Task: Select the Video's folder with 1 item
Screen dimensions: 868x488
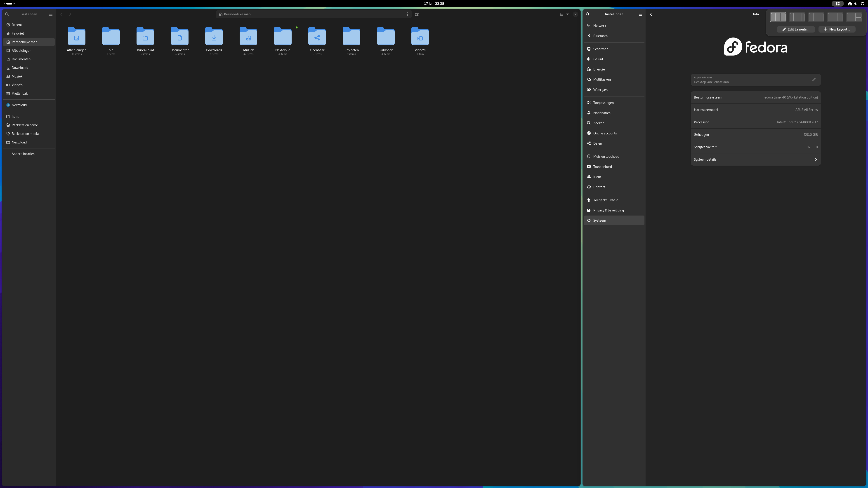Action: [420, 36]
